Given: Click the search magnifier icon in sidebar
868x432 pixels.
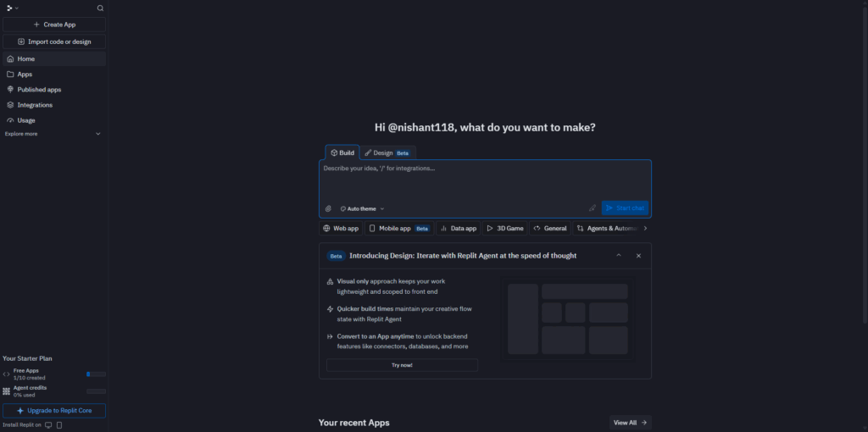Looking at the screenshot, I should 100,8.
